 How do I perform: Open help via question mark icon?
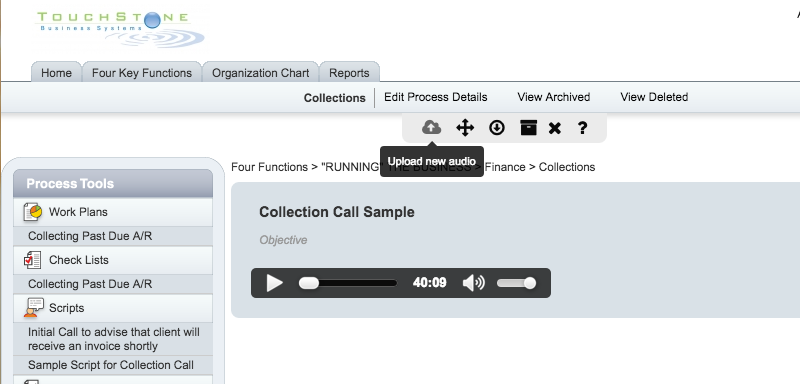click(582, 127)
